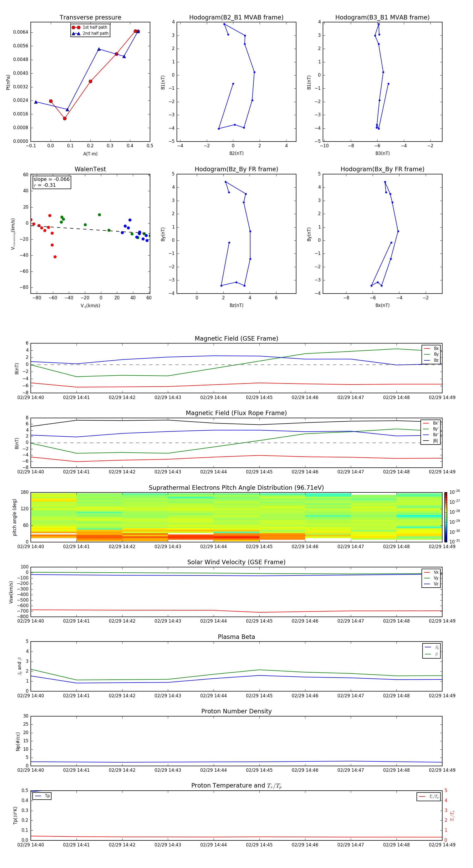Click the pitch angle colorbar
This screenshot has height=868, width=473.
pyautogui.click(x=446, y=517)
